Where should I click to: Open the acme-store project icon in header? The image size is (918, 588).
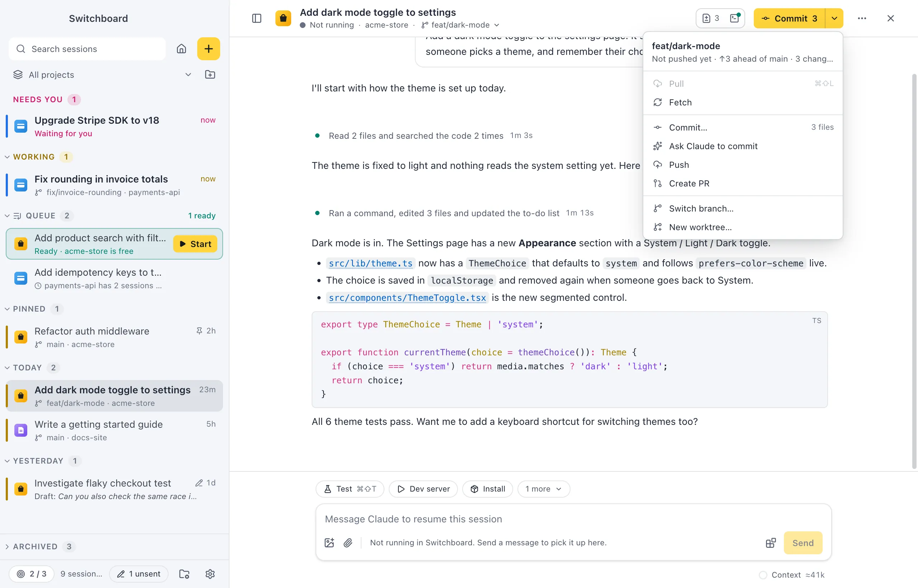point(283,18)
